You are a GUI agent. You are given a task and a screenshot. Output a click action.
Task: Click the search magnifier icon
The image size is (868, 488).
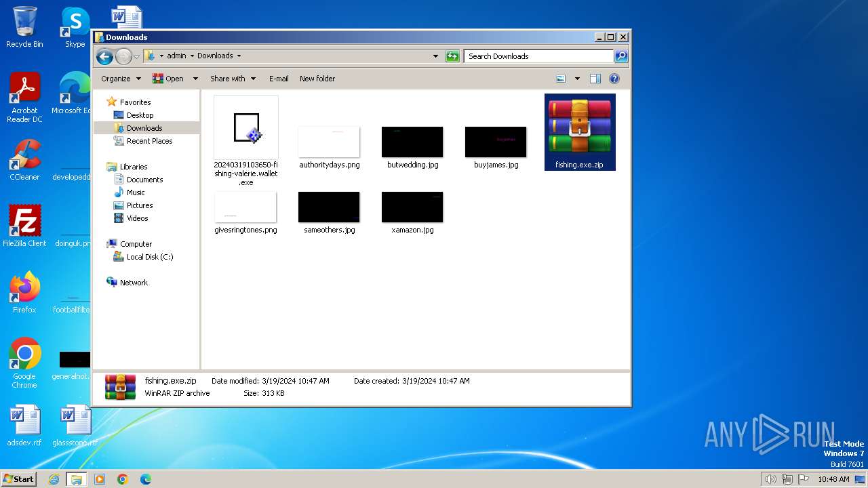click(x=620, y=56)
